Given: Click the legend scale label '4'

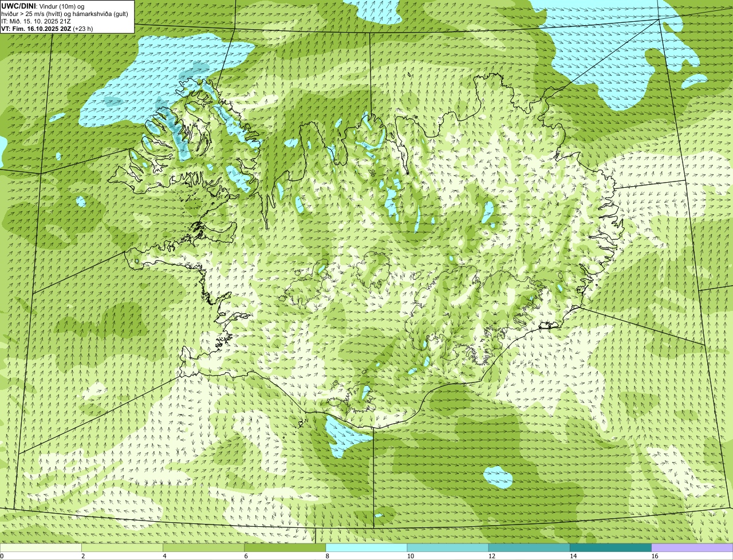Looking at the screenshot, I should (x=164, y=556).
